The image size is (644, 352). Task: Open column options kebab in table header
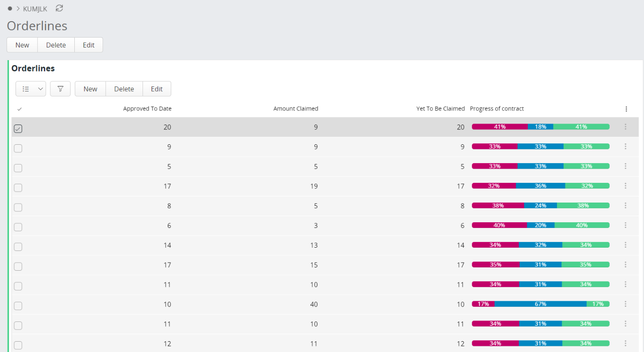pyautogui.click(x=626, y=109)
